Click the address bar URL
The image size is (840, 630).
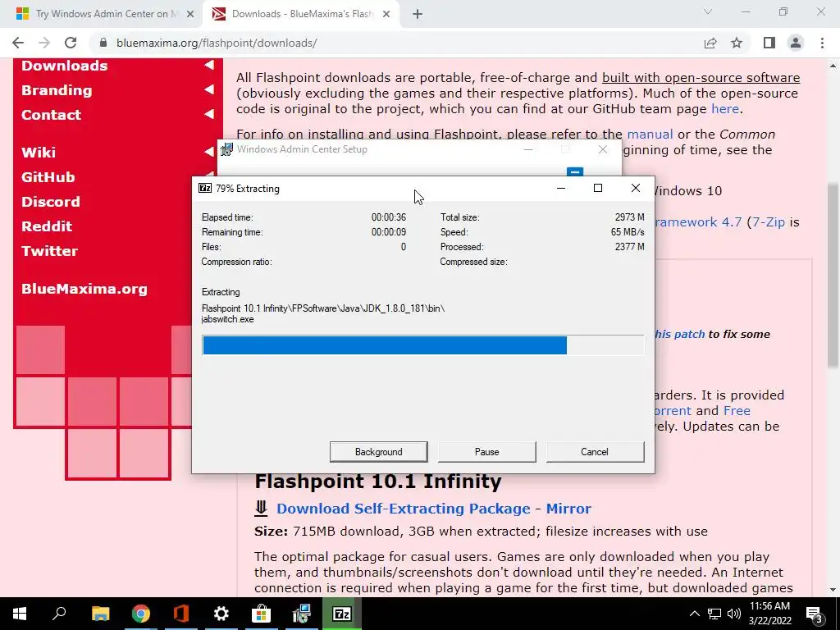(x=217, y=43)
